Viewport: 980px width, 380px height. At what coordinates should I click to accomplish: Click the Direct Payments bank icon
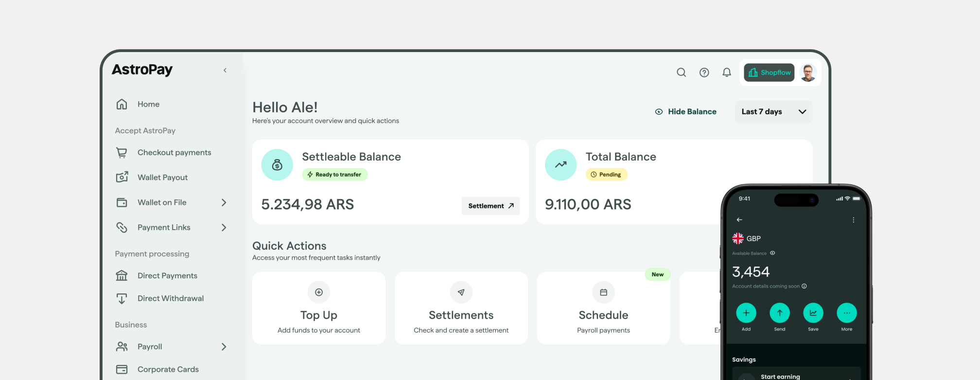(122, 275)
